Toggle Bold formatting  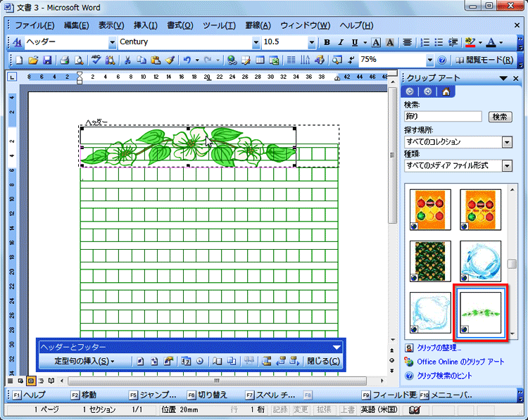tap(327, 42)
